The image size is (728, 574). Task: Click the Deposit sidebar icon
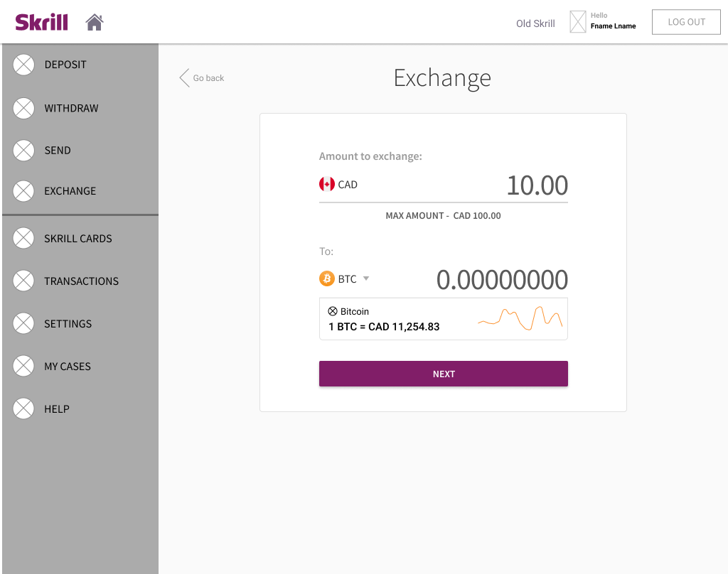23,65
